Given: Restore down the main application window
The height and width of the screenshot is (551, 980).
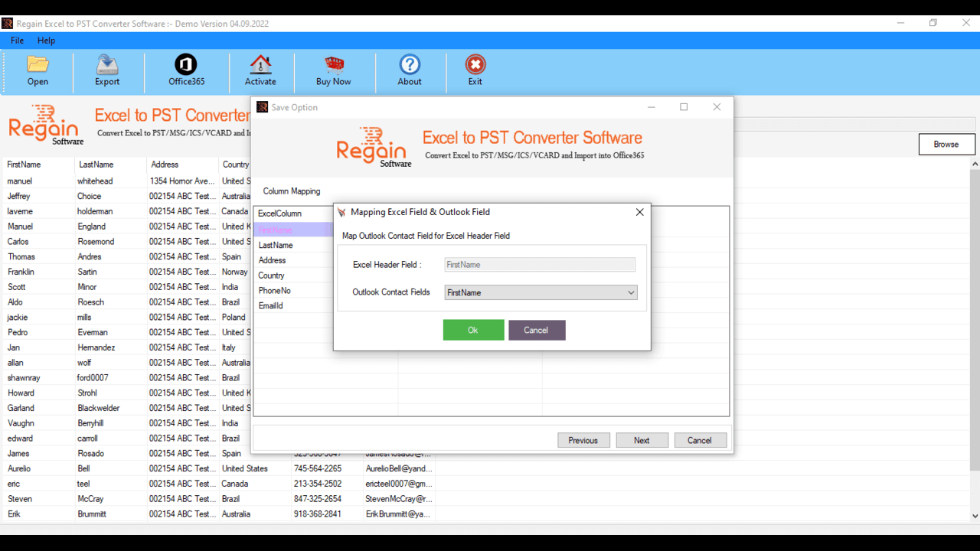Looking at the screenshot, I should (933, 23).
